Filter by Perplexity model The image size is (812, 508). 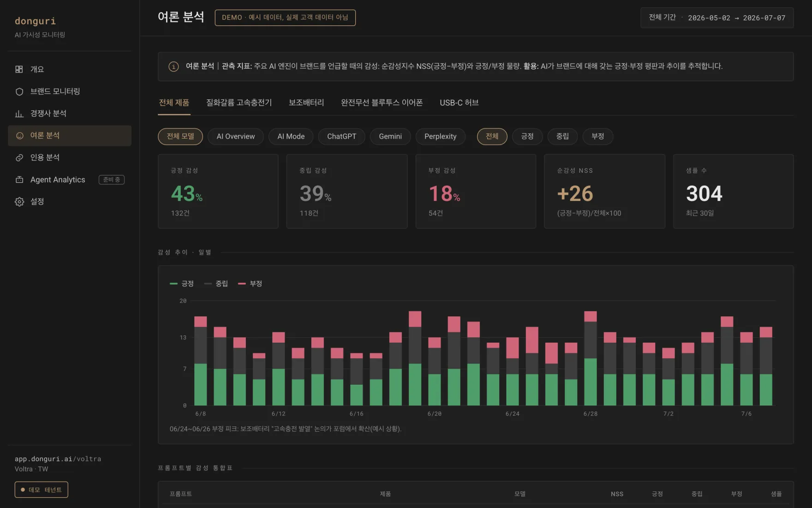click(441, 136)
